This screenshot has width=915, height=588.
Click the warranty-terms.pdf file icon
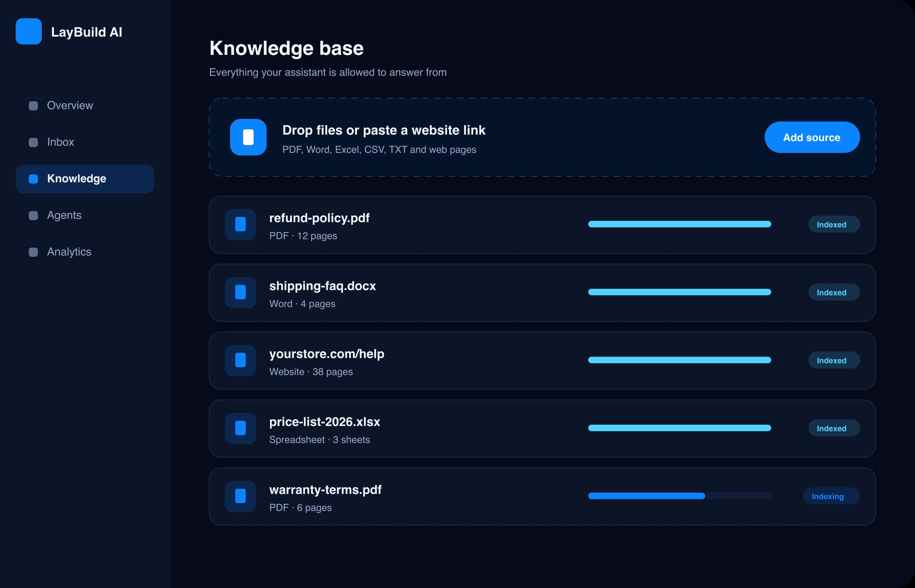tap(240, 496)
